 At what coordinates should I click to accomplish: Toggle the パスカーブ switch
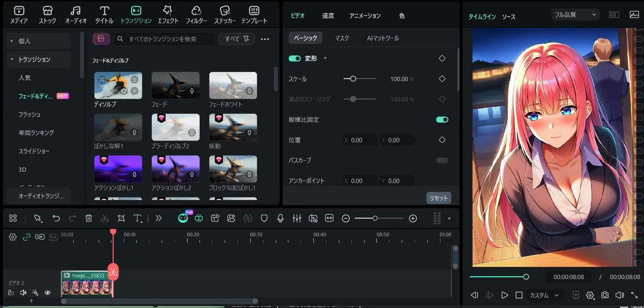pos(442,160)
